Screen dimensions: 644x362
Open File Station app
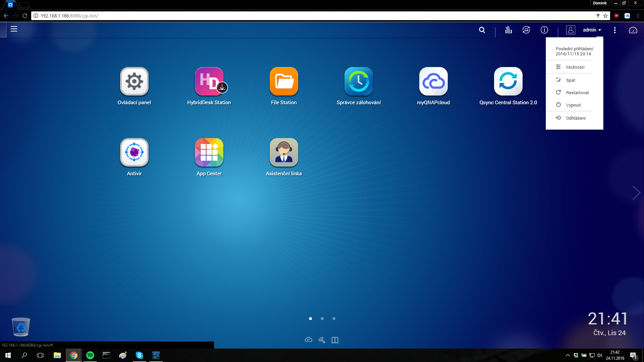point(284,81)
